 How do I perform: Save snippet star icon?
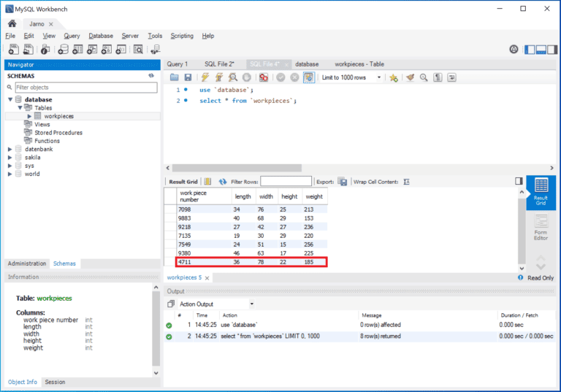[x=394, y=77]
